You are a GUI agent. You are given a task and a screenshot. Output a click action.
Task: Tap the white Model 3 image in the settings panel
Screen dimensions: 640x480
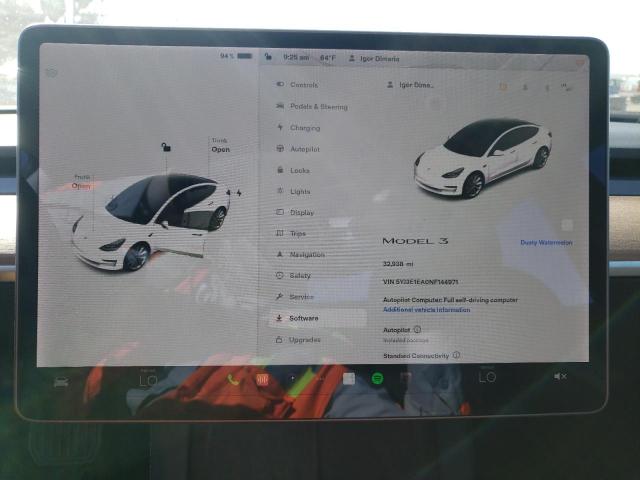click(482, 158)
